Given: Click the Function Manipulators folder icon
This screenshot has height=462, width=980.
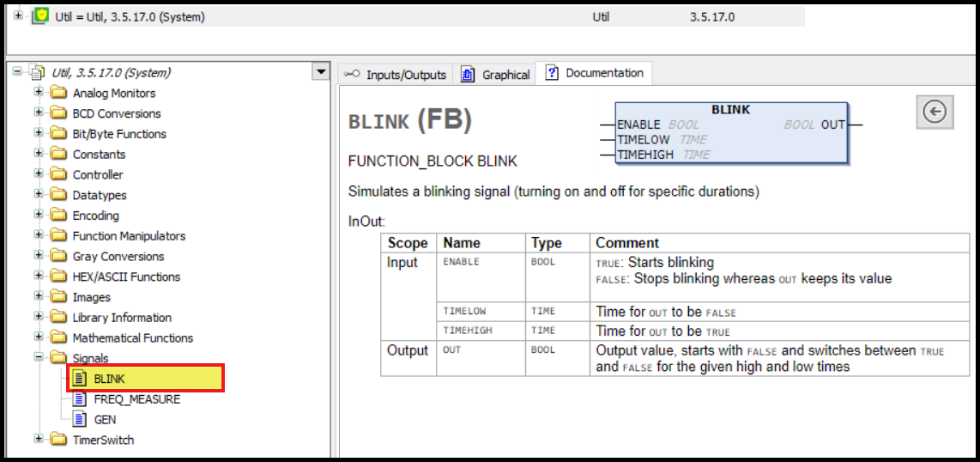Looking at the screenshot, I should [58, 235].
